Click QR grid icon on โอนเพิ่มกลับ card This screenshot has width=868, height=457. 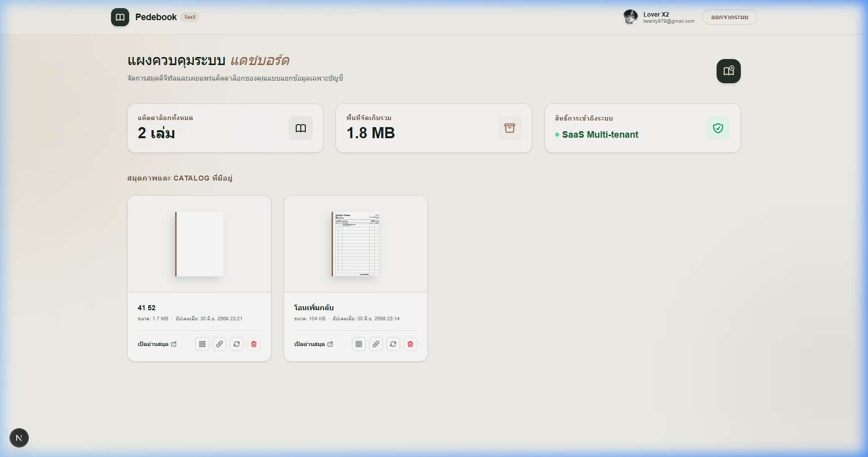(x=359, y=344)
